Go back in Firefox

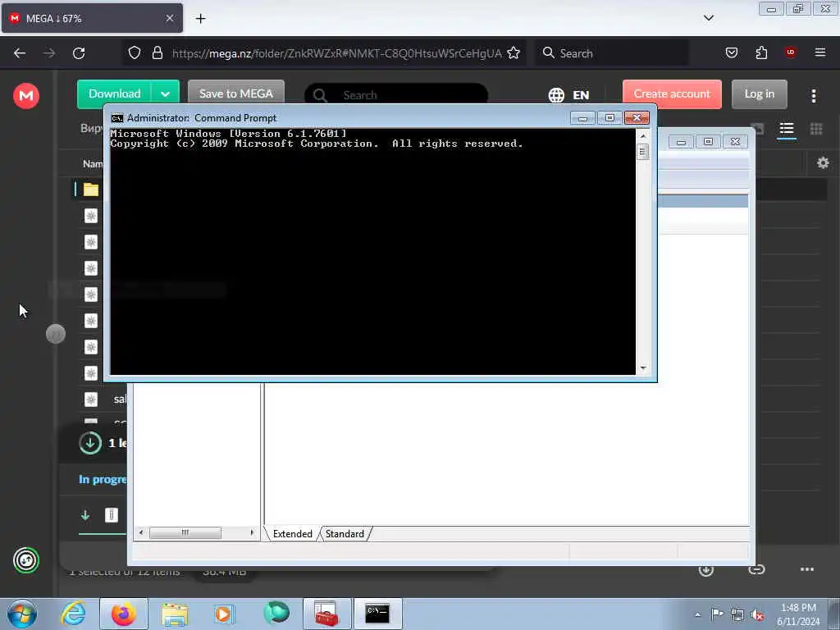pos(20,53)
